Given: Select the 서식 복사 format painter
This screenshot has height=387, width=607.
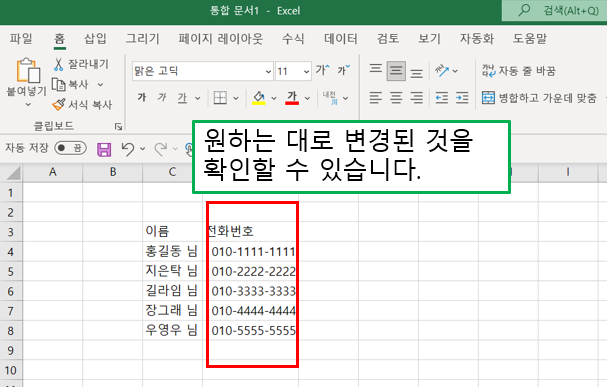Looking at the screenshot, I should (82, 104).
